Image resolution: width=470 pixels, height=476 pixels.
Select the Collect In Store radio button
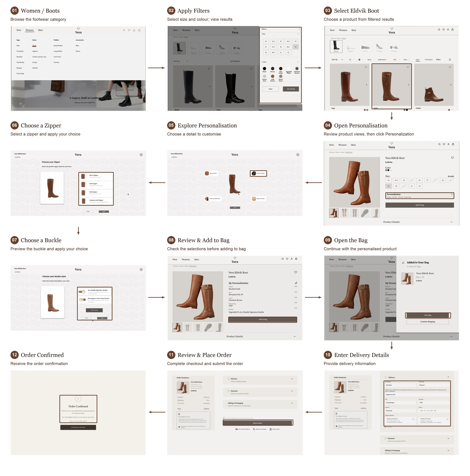tap(447, 419)
